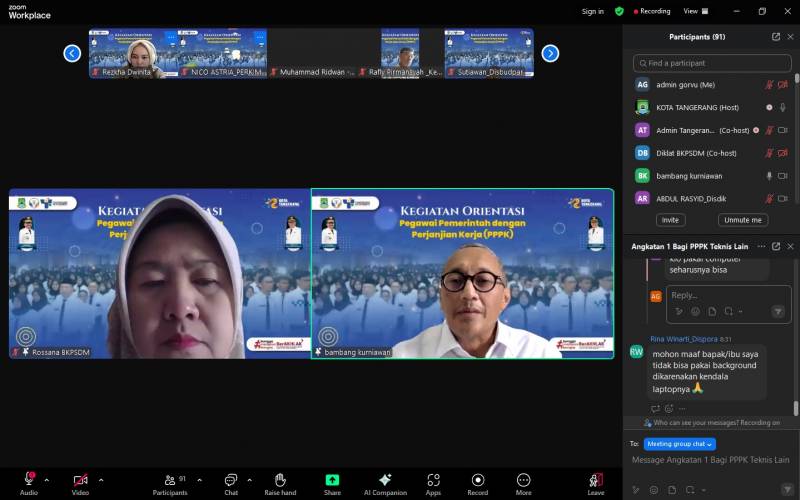Screen dimensions: 800x500
Task: Open the View menu at top
Action: [x=693, y=11]
